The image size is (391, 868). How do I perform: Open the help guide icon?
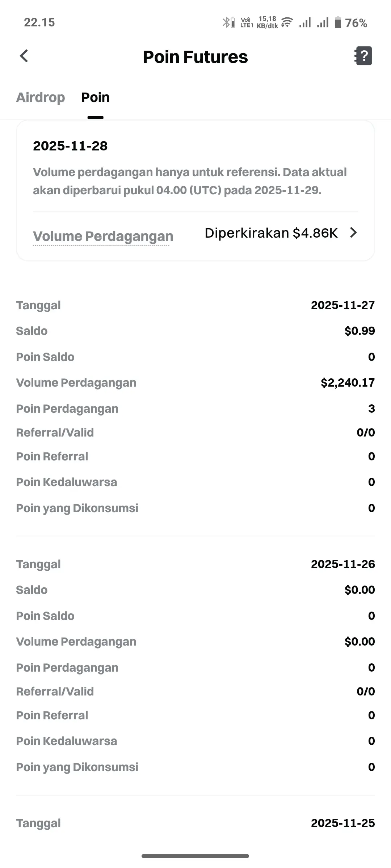point(363,56)
